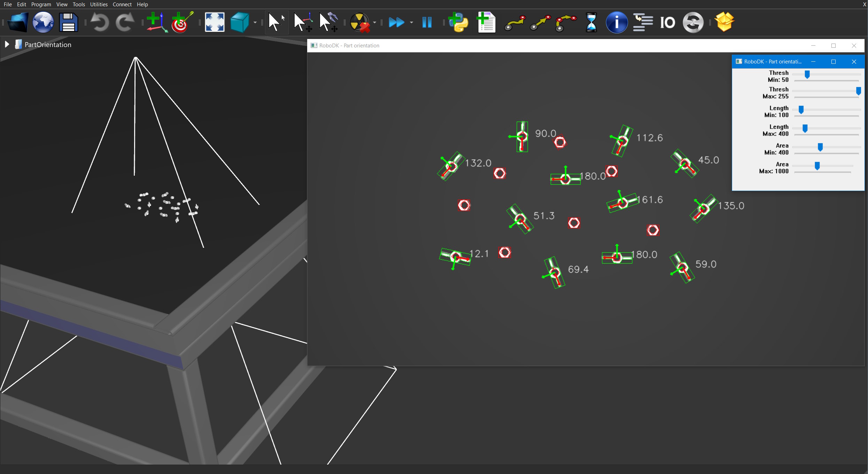Image resolution: width=868 pixels, height=474 pixels.
Task: Add a new target icon
Action: click(x=181, y=23)
